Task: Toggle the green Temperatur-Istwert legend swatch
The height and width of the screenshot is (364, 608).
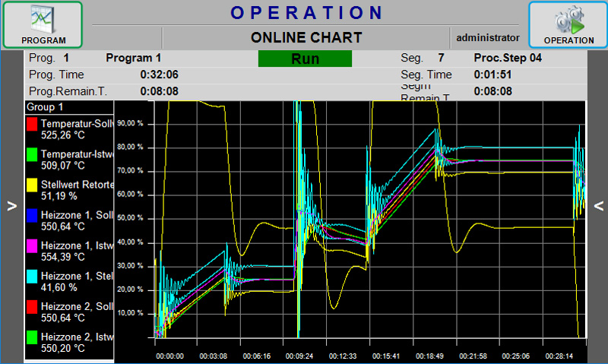Action: (x=32, y=154)
